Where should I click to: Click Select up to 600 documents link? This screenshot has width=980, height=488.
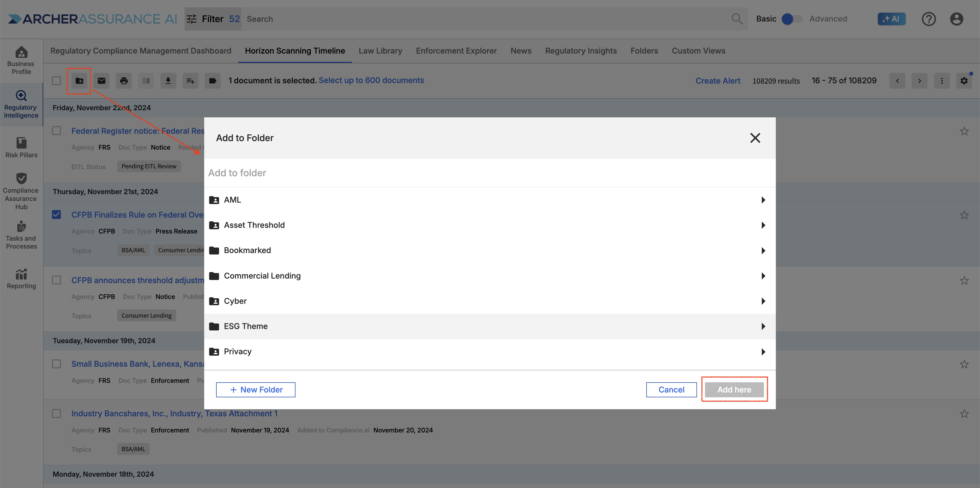tap(371, 80)
